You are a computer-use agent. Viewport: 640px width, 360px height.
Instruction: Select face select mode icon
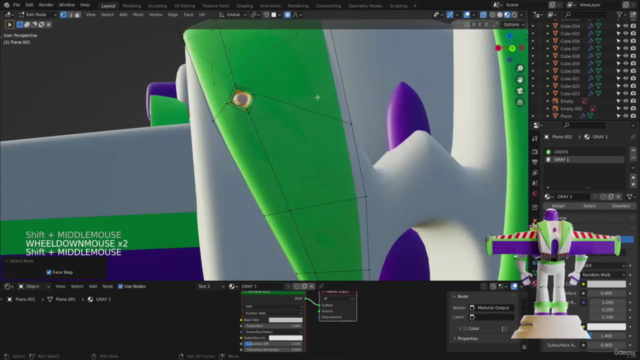(77, 15)
